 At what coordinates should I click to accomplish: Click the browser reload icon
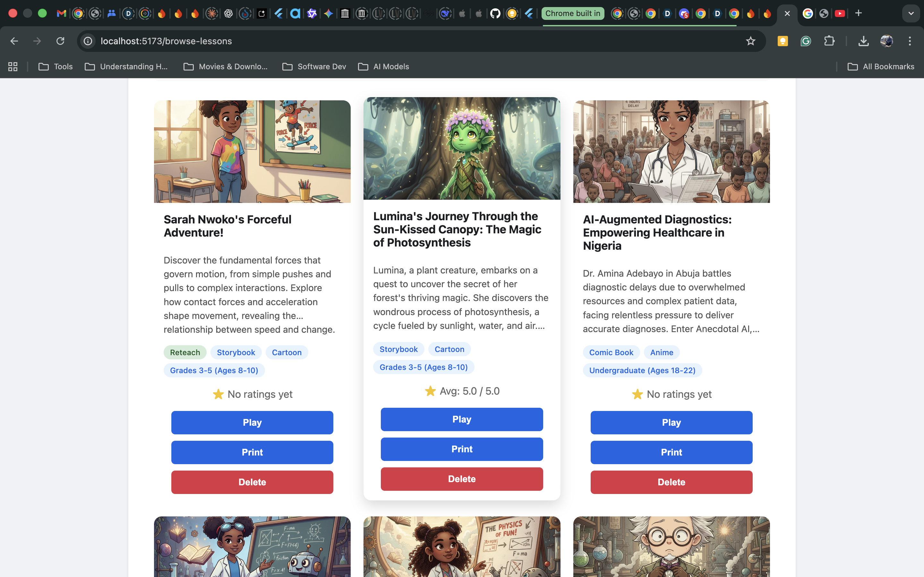tap(60, 41)
